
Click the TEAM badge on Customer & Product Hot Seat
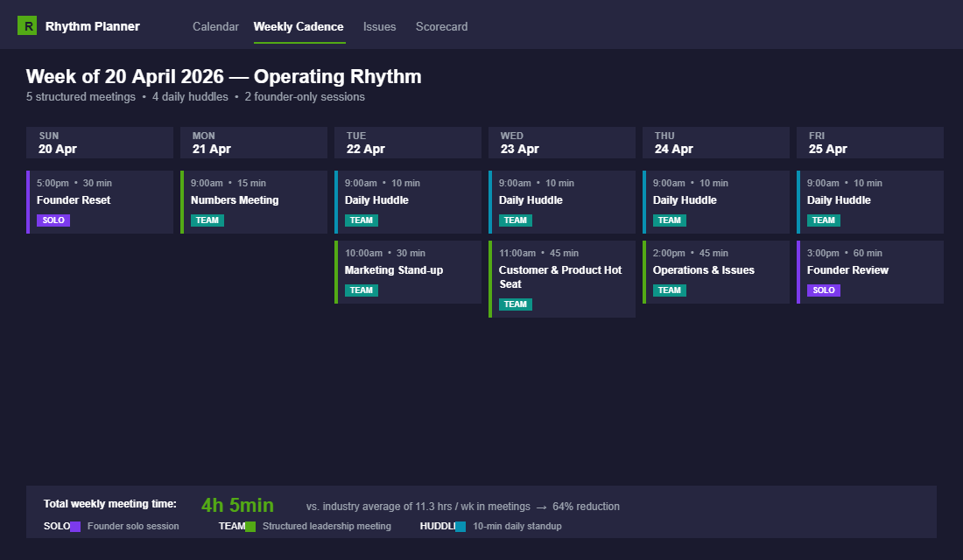tap(515, 304)
